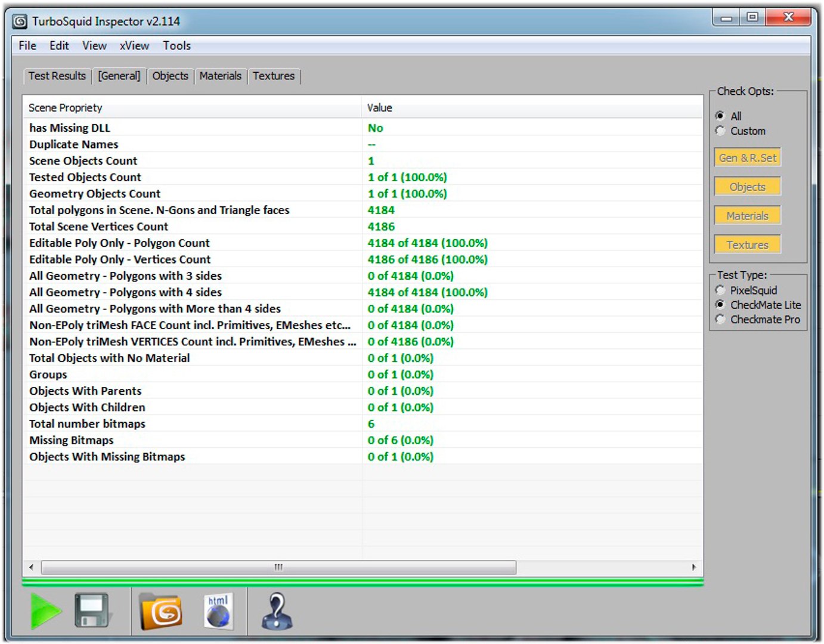Select 'Editable Poly Only - Vertices Count' row

click(363, 259)
